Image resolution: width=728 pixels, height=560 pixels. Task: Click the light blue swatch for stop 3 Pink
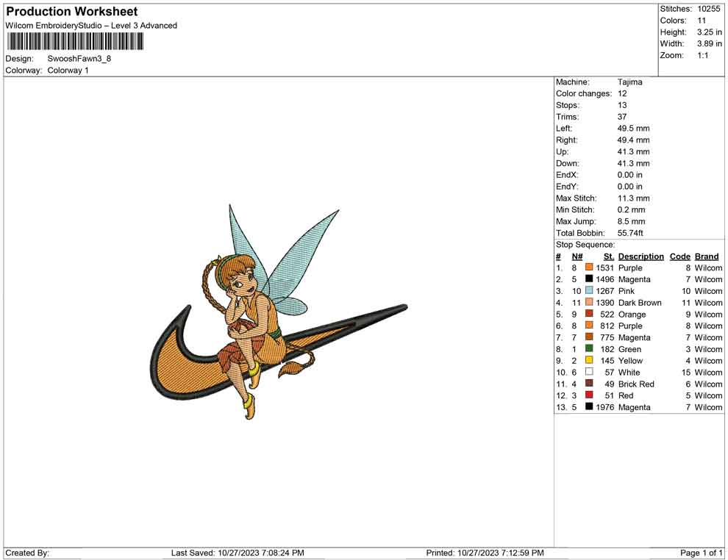(x=589, y=290)
